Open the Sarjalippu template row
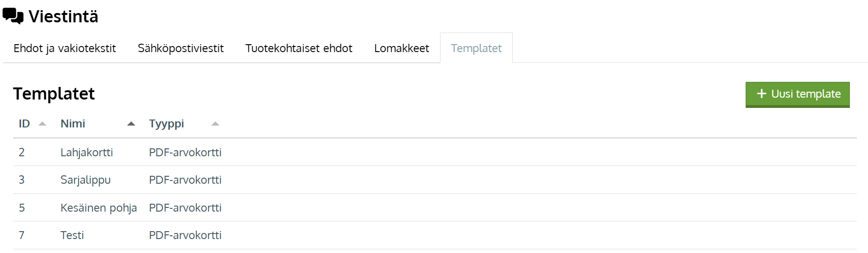The width and height of the screenshot is (868, 253). pos(86,180)
